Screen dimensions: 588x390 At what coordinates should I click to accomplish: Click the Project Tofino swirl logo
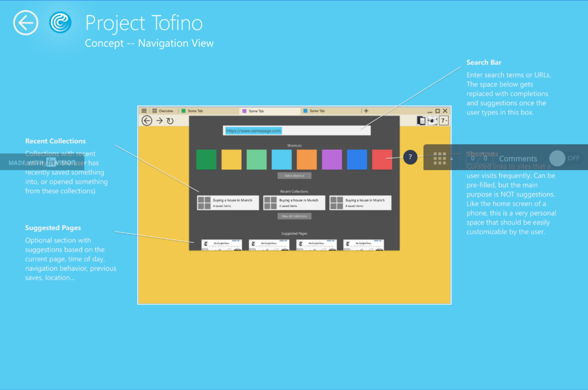tap(60, 22)
